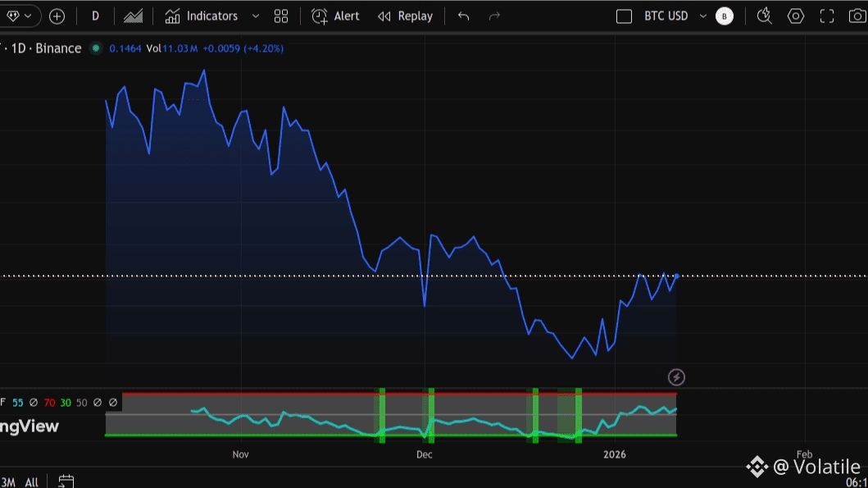The width and height of the screenshot is (868, 488).
Task: Open the quick search icon
Action: 764,16
